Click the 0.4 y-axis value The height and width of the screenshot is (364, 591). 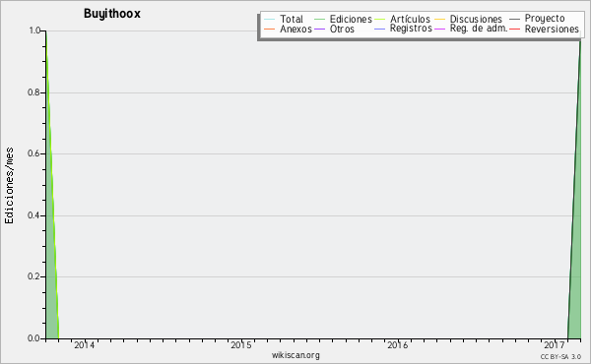point(33,215)
